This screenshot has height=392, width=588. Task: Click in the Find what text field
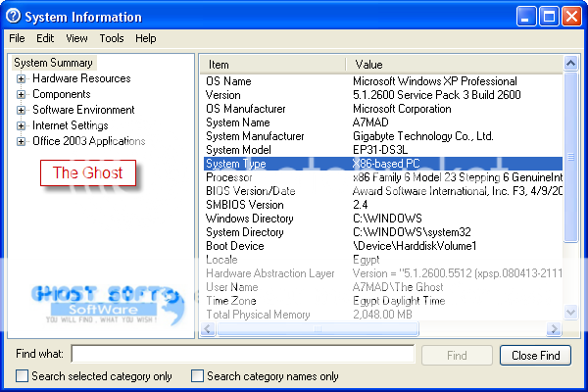(243, 354)
